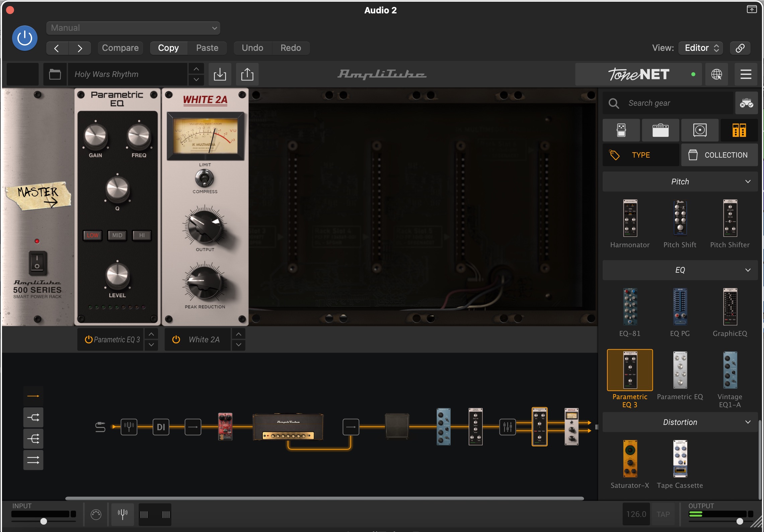Select the Tape Cassette gear thumbnail
The image size is (764, 532).
[x=680, y=458]
